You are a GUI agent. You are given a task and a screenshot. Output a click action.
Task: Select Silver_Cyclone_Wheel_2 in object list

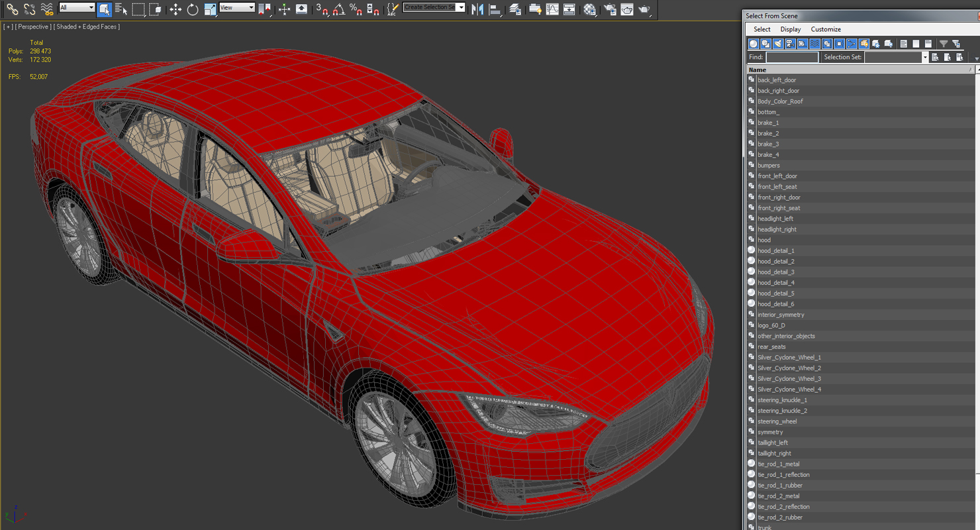click(789, 368)
